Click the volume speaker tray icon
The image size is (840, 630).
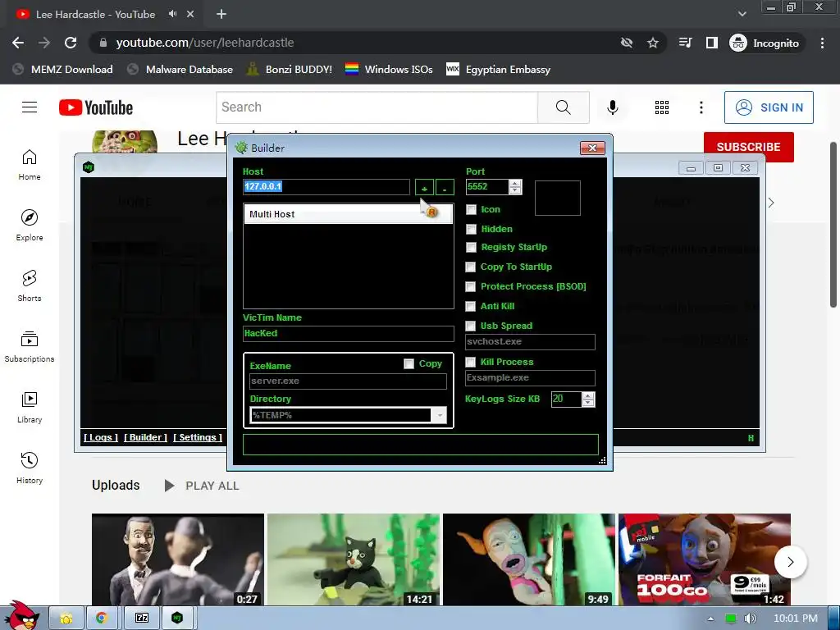(750, 619)
